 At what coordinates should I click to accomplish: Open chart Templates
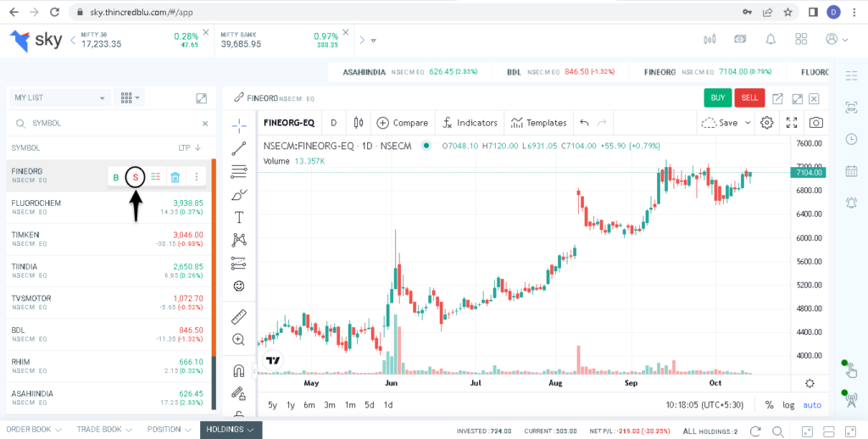(538, 123)
